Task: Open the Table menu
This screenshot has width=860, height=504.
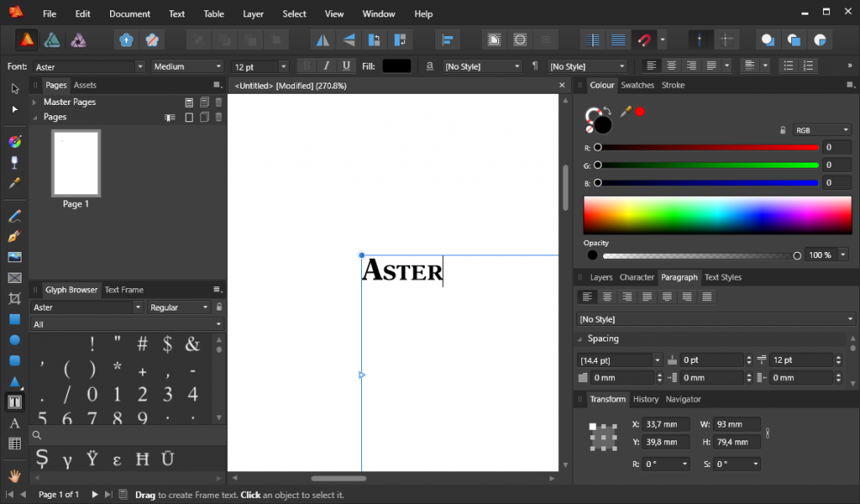Action: point(213,14)
